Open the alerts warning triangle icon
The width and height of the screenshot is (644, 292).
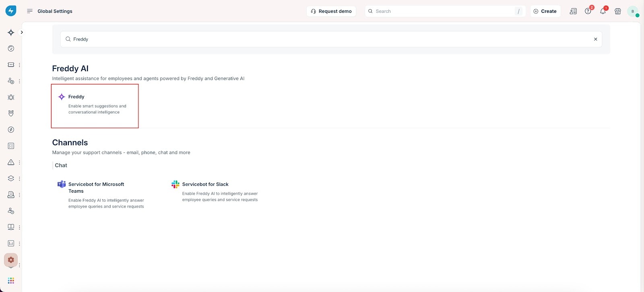pos(11,162)
